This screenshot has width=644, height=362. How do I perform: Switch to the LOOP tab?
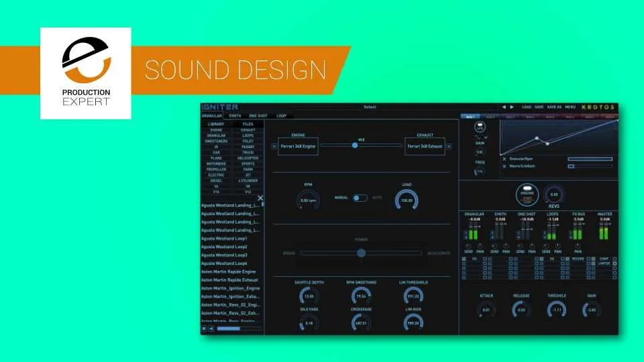[x=281, y=116]
